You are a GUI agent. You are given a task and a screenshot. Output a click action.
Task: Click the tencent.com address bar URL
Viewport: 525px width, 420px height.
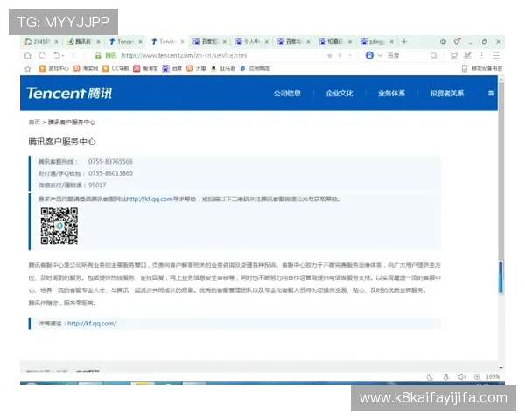click(185, 56)
